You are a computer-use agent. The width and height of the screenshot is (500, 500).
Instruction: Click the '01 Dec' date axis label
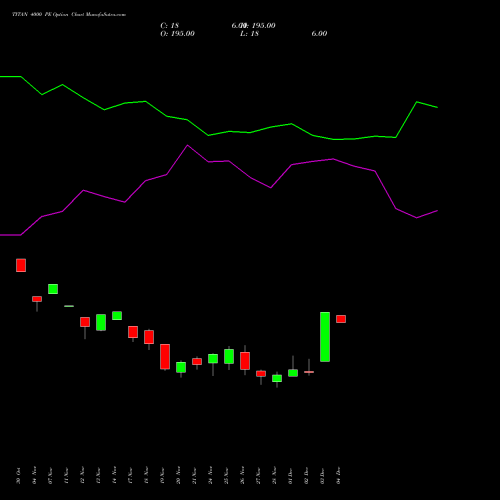291,476
